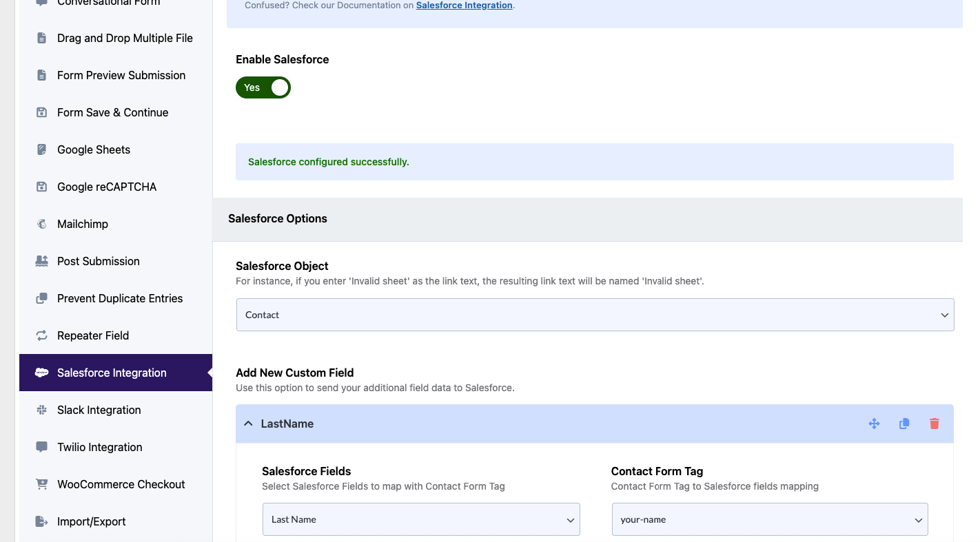980x542 pixels.
Task: Go to Prevent Duplicate Entries tab
Action: click(x=120, y=298)
